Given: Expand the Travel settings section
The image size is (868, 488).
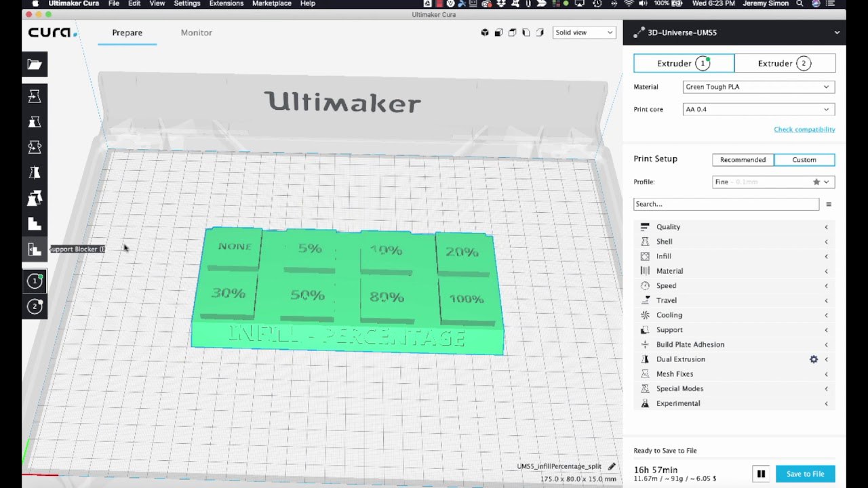Looking at the screenshot, I should (x=734, y=300).
